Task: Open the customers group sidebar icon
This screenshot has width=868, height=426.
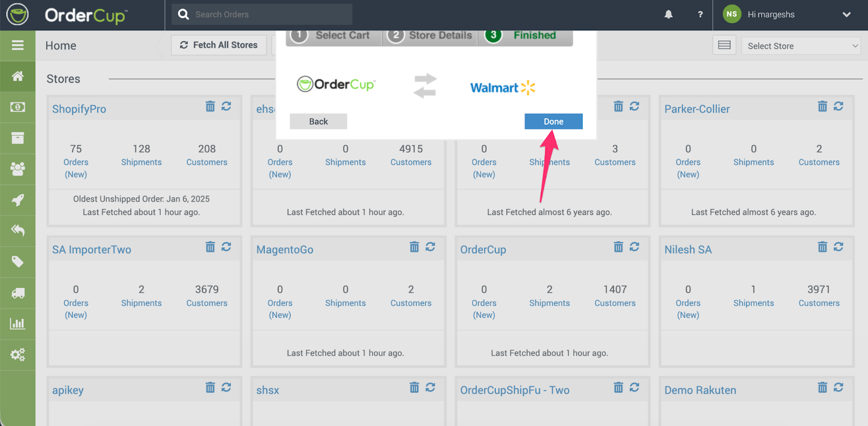Action: point(17,169)
